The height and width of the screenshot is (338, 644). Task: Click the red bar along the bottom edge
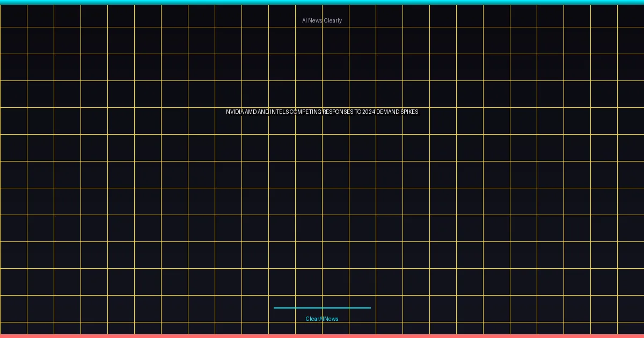322,336
